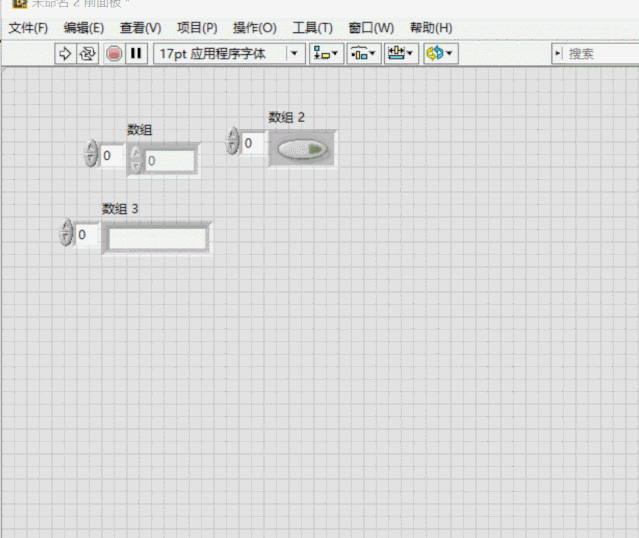Click the index value field of 数组 3
639x538 pixels.
[86, 235]
